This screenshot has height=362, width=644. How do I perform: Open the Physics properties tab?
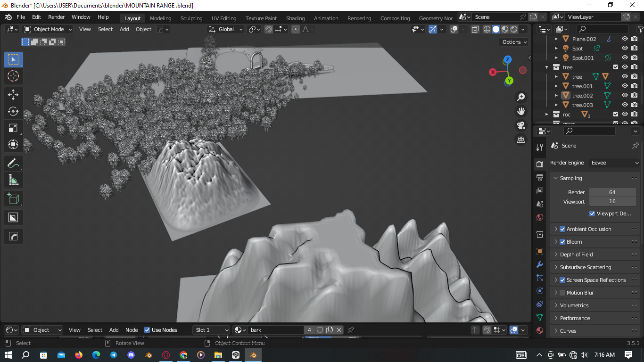(x=540, y=291)
